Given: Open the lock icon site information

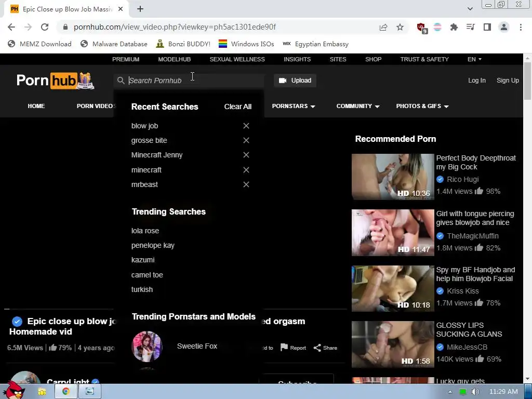Looking at the screenshot, I should [x=65, y=27].
